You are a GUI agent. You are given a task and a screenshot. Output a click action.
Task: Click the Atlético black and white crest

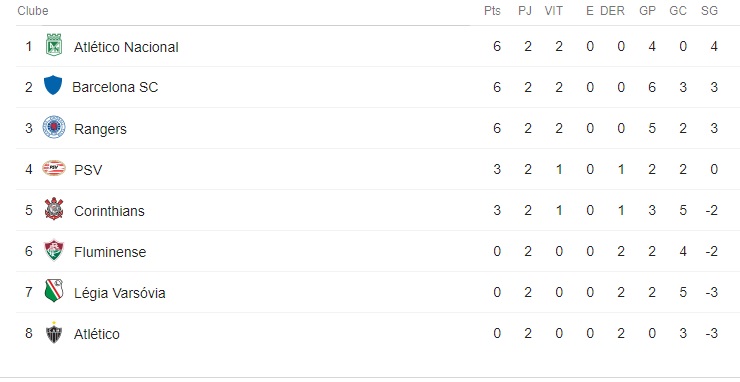click(x=54, y=332)
